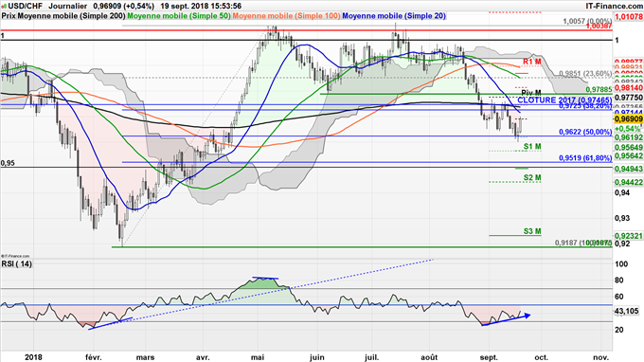Screen dimensions: 644x362
Task: Click the 0,97750 price axis value
Action: pos(629,98)
